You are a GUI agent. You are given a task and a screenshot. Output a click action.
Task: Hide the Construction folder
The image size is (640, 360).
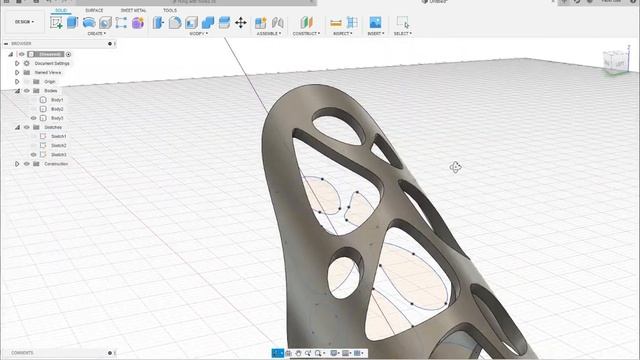[x=27, y=164]
